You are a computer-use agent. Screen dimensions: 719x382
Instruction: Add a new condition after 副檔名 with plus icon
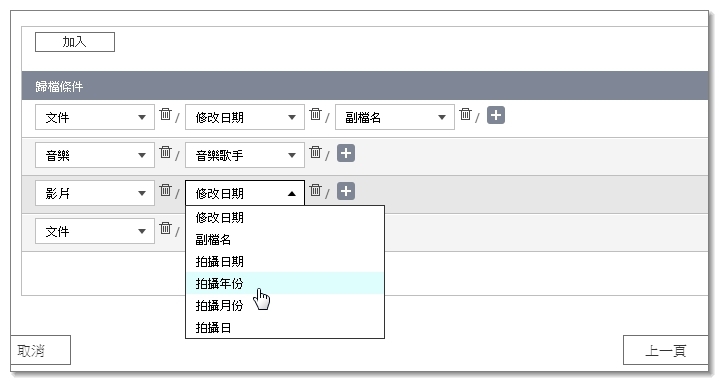tap(496, 115)
